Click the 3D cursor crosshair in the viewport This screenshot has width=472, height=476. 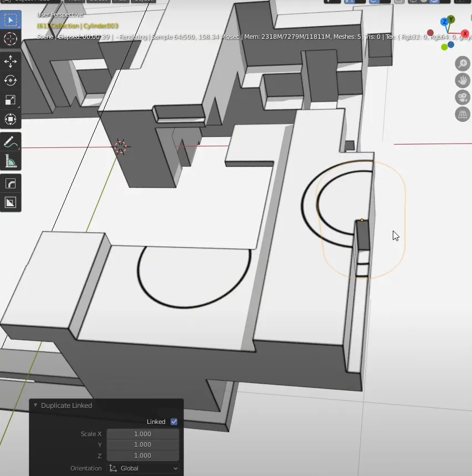pos(121,147)
